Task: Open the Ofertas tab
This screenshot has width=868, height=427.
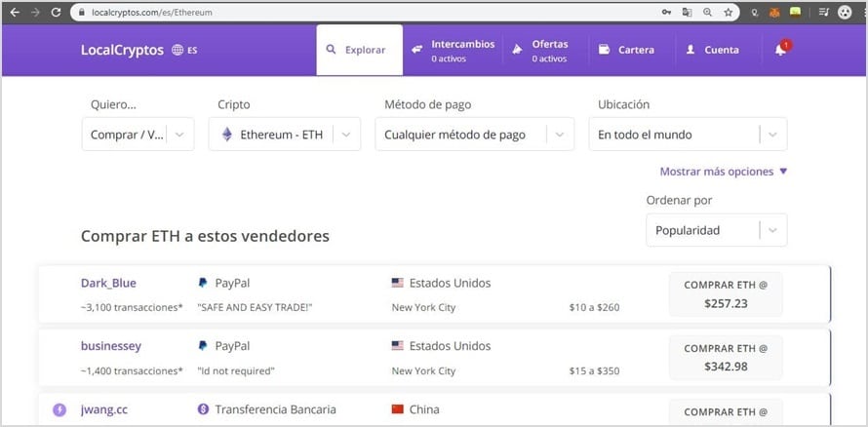Action: pos(540,50)
